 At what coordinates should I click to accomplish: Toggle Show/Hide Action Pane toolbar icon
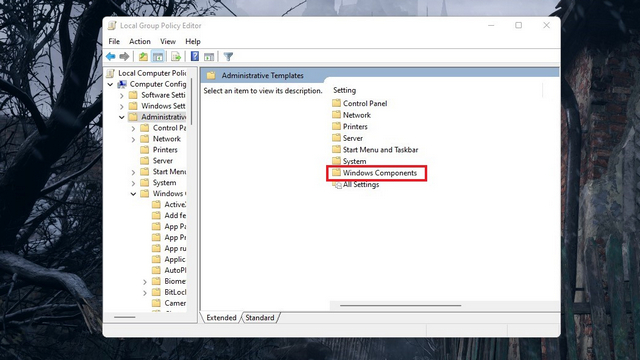[x=209, y=56]
